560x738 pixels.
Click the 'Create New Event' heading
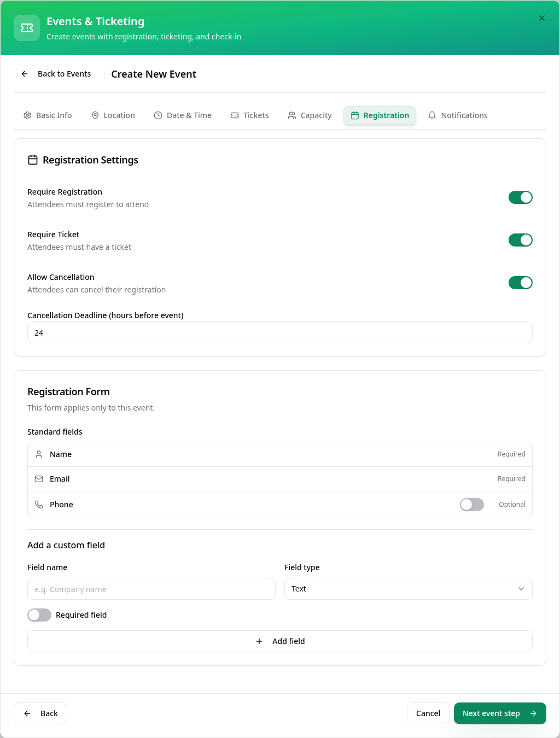click(x=154, y=74)
